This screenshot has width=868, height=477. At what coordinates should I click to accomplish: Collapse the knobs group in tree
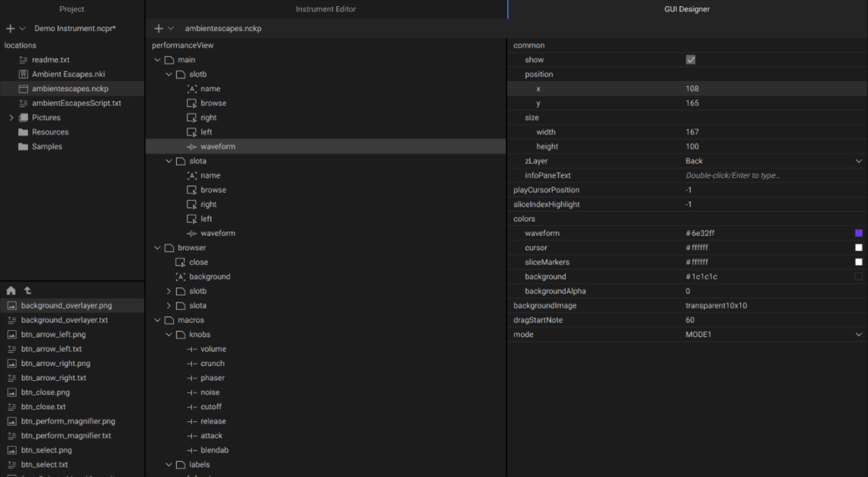pyautogui.click(x=169, y=335)
